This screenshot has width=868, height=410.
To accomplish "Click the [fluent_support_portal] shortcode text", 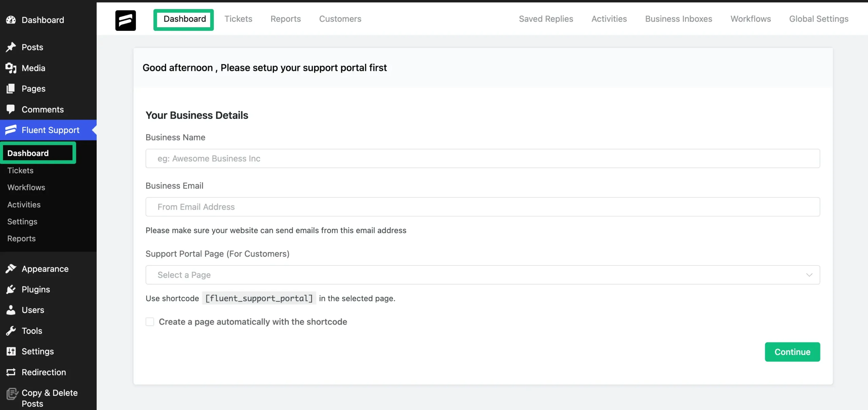I will (259, 298).
